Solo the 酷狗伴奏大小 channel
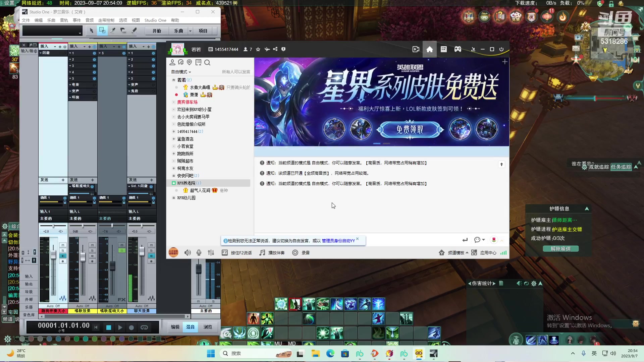The height and width of the screenshot is (362, 644). pyautogui.click(x=63, y=250)
